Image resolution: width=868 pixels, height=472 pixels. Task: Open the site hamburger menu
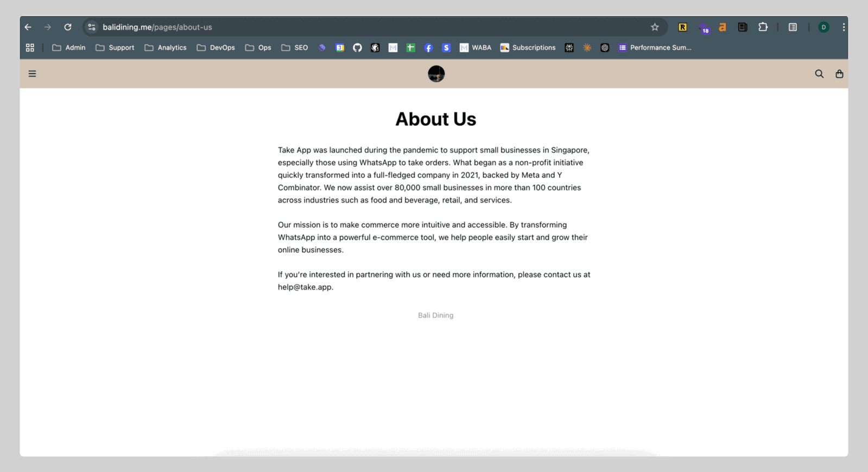tap(32, 74)
